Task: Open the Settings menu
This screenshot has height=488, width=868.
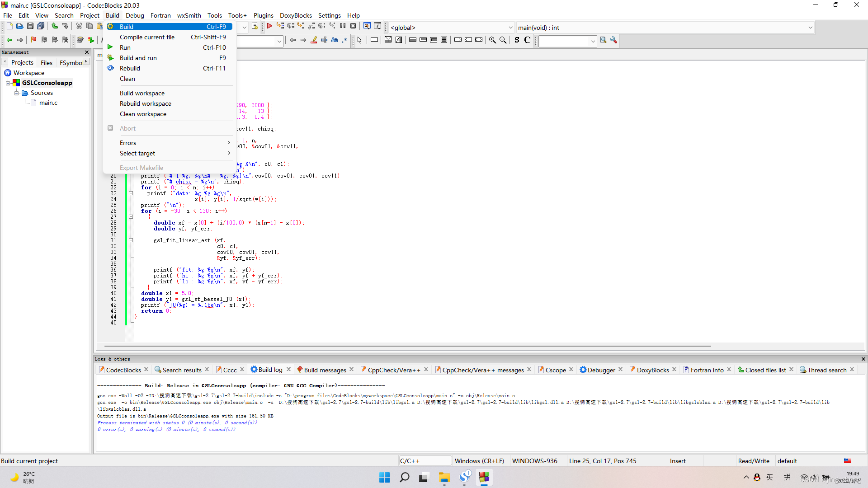Action: [x=329, y=15]
